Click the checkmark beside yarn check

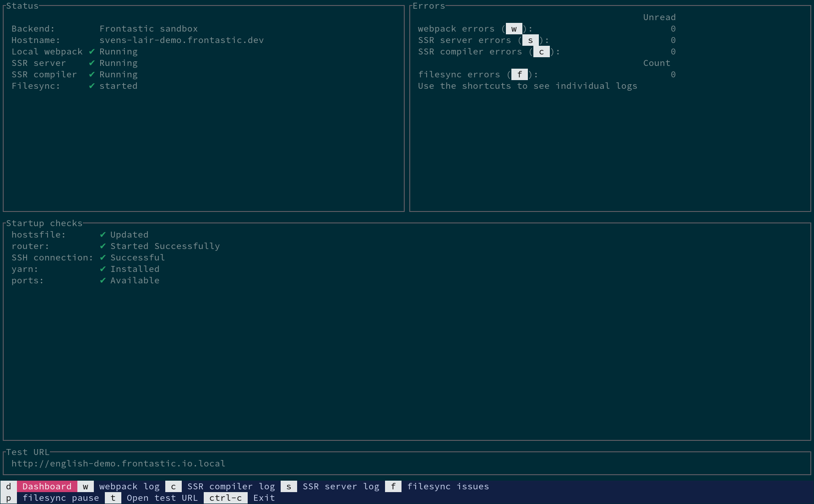(x=103, y=269)
